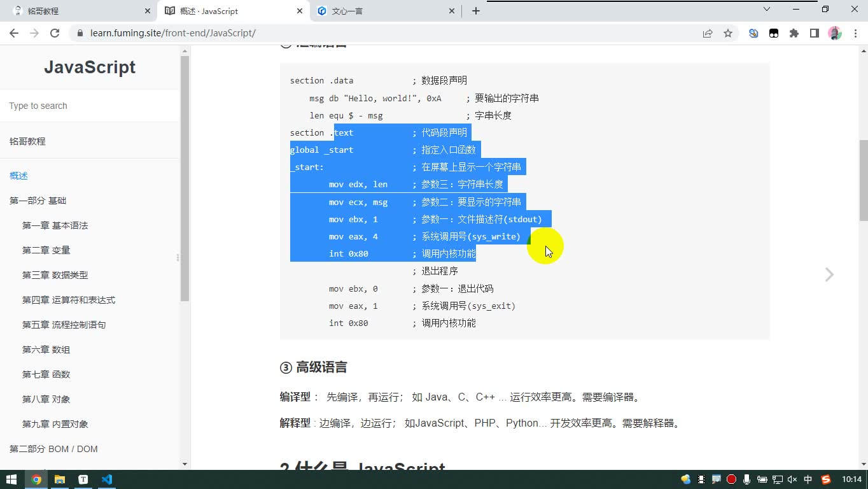Click the Type to search field
Viewport: 868px width, 489px height.
click(x=90, y=106)
